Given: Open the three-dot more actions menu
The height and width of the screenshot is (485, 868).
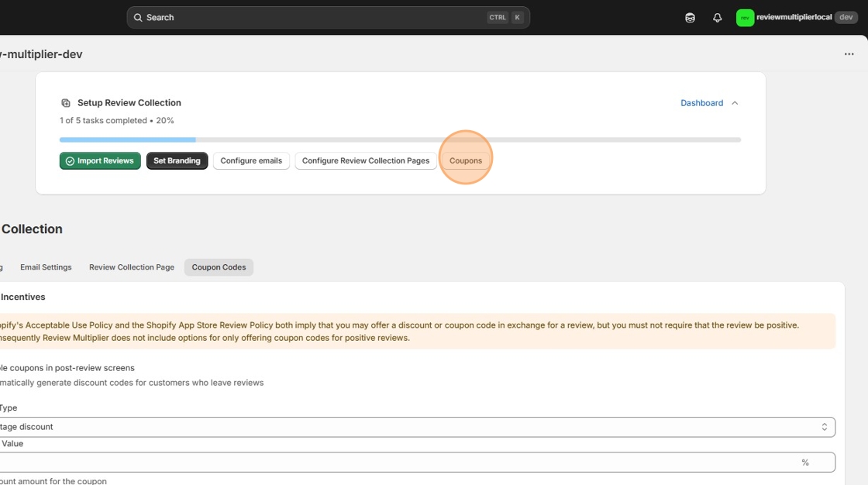Looking at the screenshot, I should (849, 53).
